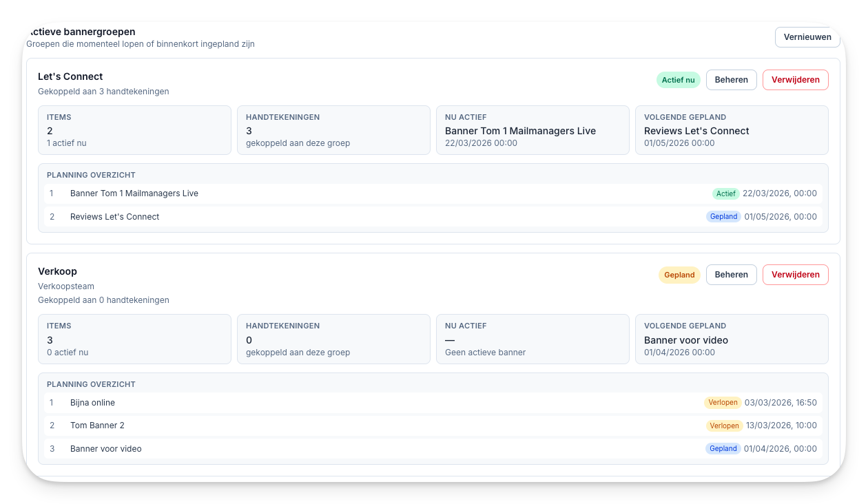This screenshot has width=868, height=504.
Task: Click the Vernieuwen button
Action: coord(807,37)
